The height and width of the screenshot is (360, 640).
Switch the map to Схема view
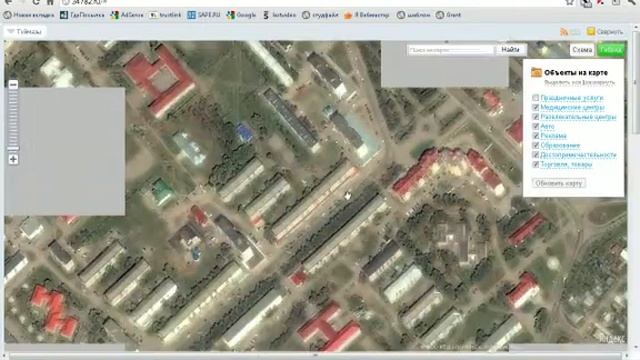click(582, 50)
